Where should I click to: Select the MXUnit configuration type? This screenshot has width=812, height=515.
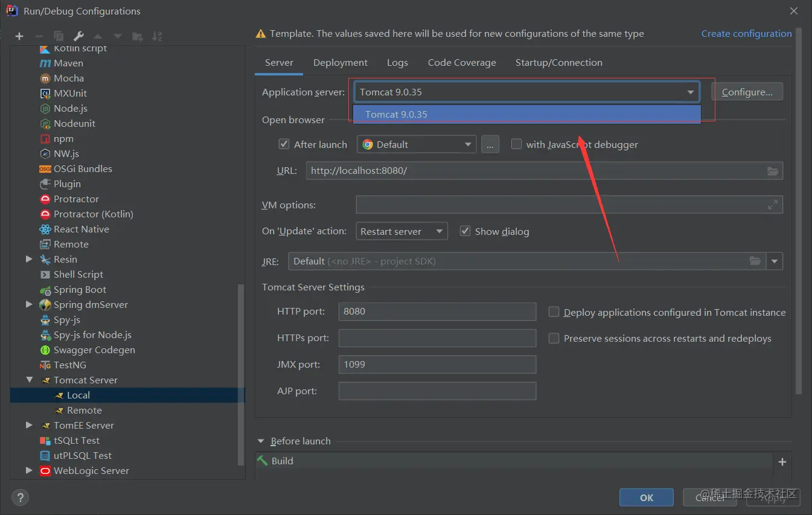click(70, 93)
